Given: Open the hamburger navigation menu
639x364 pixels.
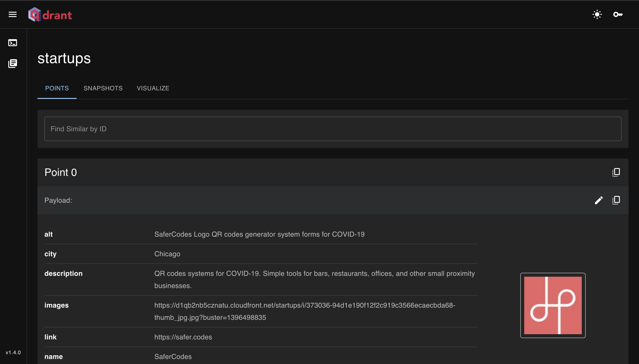Looking at the screenshot, I should [12, 15].
